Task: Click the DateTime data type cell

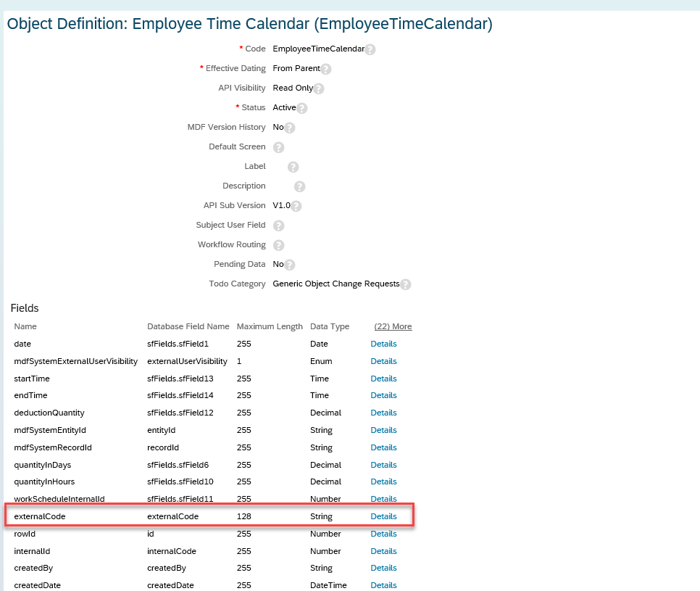Action: 328,585
